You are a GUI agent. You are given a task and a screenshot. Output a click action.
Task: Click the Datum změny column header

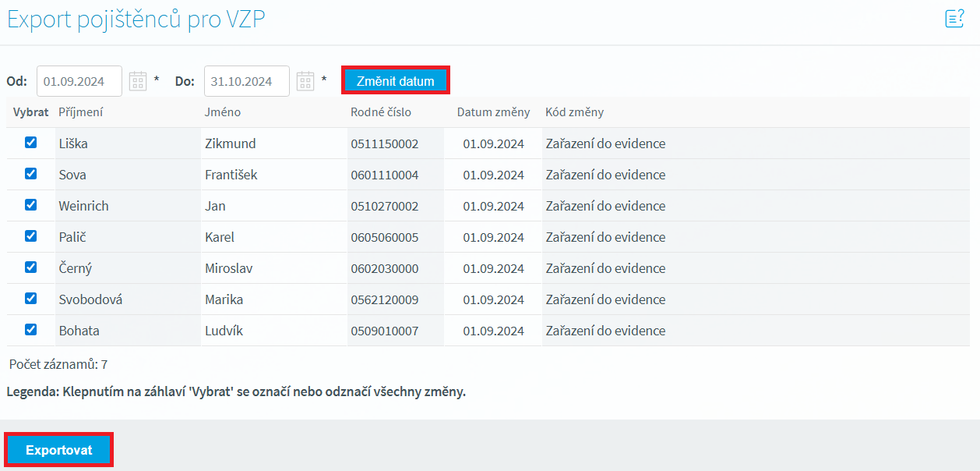point(493,112)
